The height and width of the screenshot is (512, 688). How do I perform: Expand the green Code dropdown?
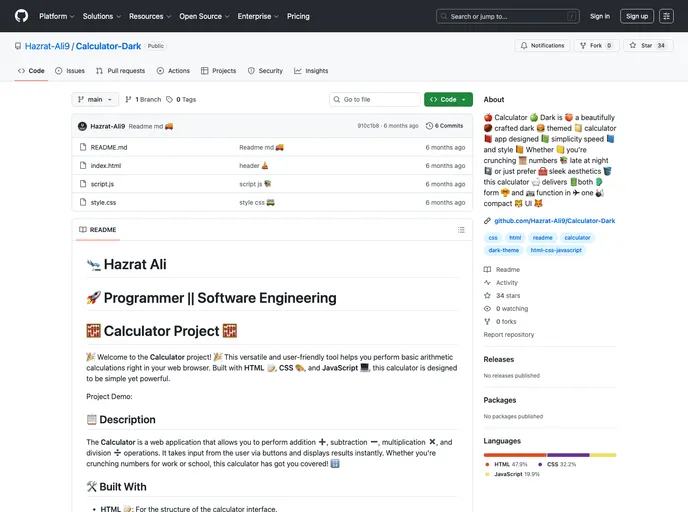pos(448,100)
